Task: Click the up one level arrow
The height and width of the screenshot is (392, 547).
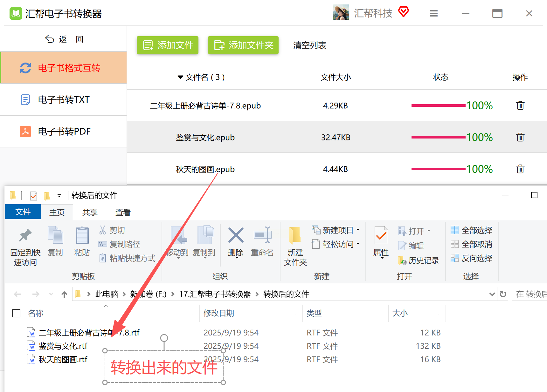Action: pyautogui.click(x=64, y=294)
